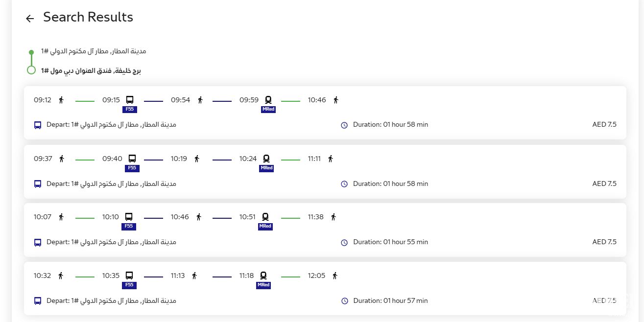
Task: Click the walking icon at 12:05
Action: tap(335, 276)
